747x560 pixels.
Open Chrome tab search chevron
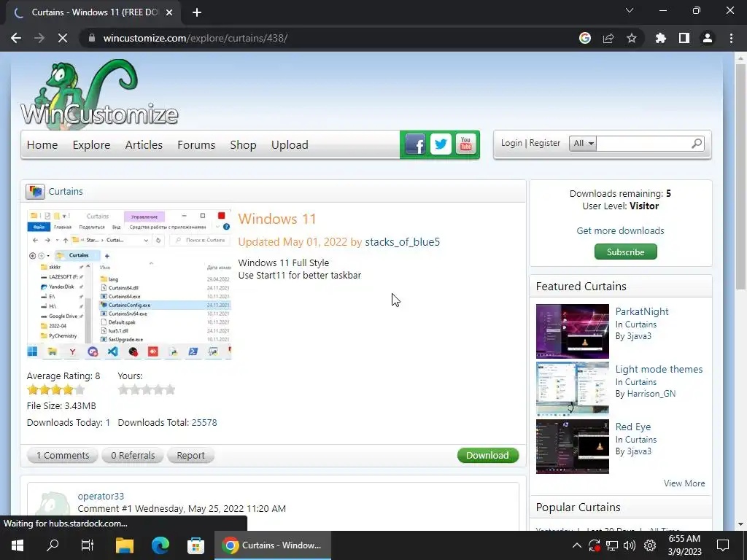[x=630, y=10]
